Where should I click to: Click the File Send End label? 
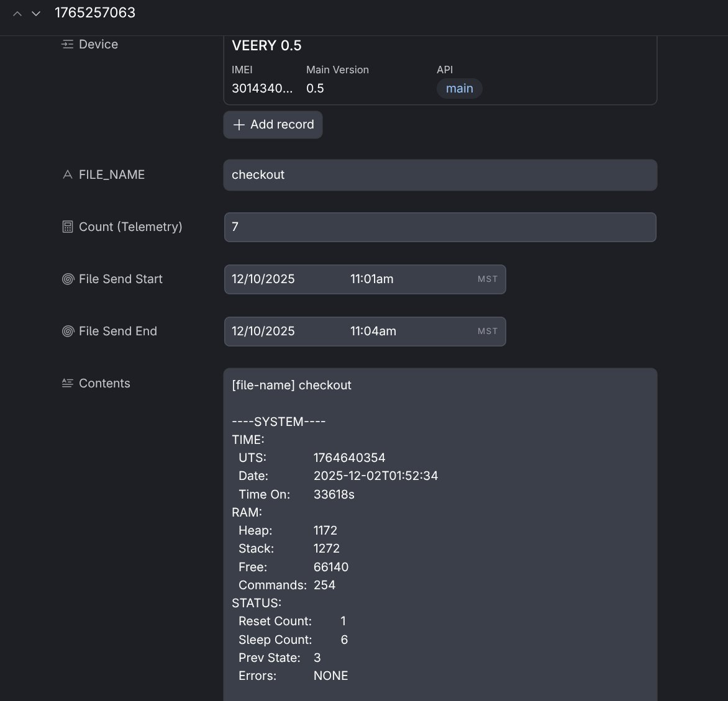(118, 331)
